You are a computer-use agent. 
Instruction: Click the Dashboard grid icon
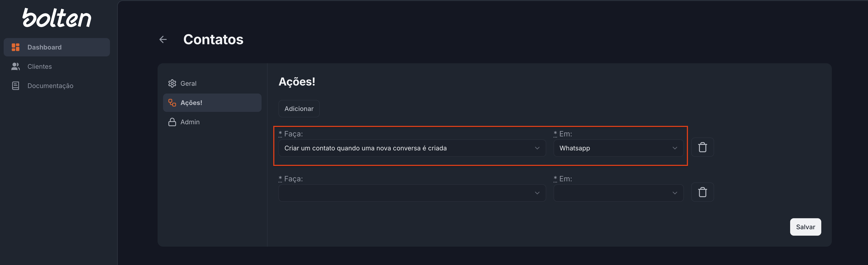(16, 47)
